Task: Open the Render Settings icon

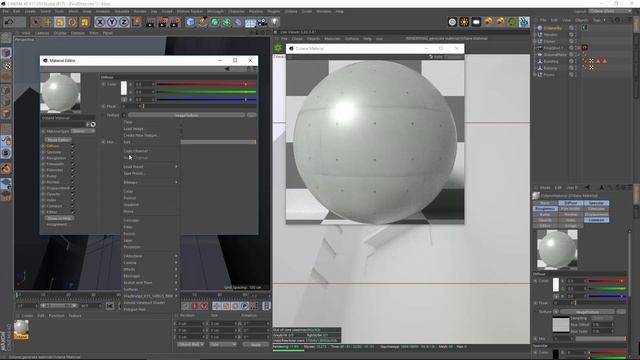Action: [176, 22]
